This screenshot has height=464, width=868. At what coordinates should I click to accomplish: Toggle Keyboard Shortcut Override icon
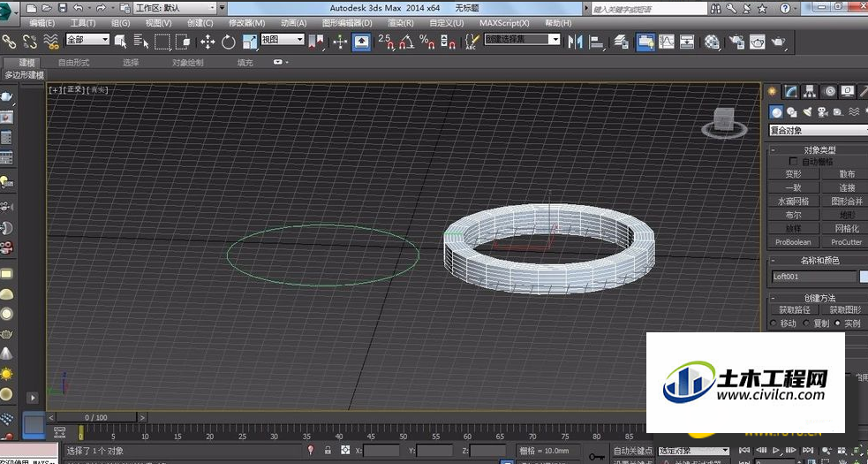coord(361,42)
